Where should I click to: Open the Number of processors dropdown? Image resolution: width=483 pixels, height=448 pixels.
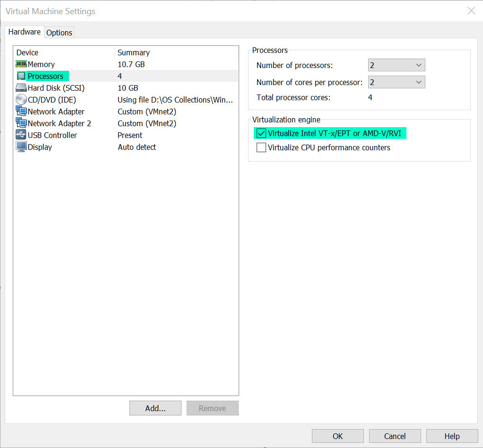click(397, 65)
